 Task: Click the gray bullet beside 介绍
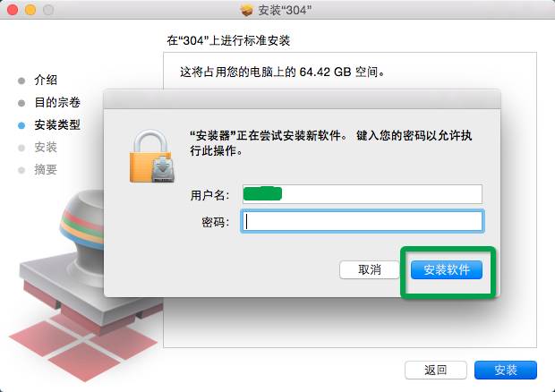(21, 81)
